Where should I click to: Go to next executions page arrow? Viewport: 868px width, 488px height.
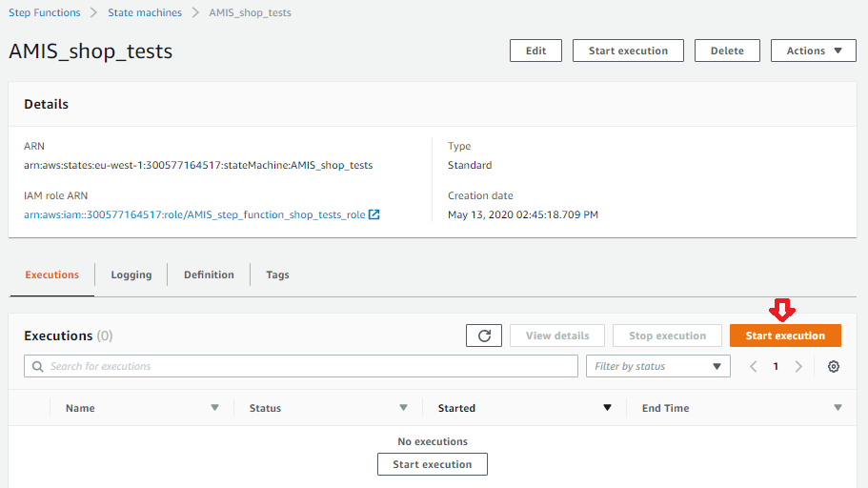(x=798, y=367)
